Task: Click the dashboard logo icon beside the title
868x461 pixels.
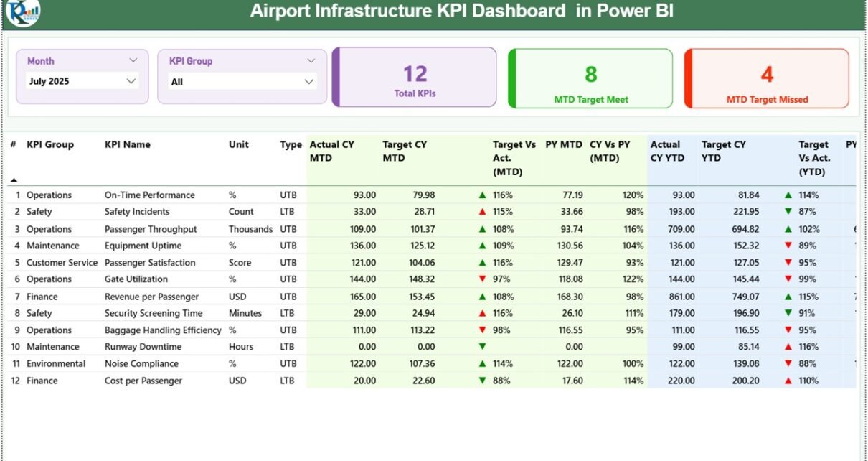Action: pos(23,12)
